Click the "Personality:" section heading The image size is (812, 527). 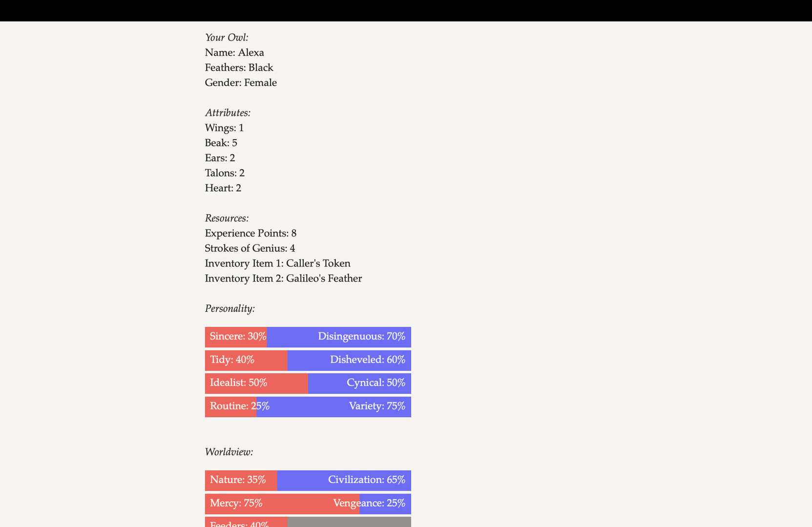[x=229, y=308]
